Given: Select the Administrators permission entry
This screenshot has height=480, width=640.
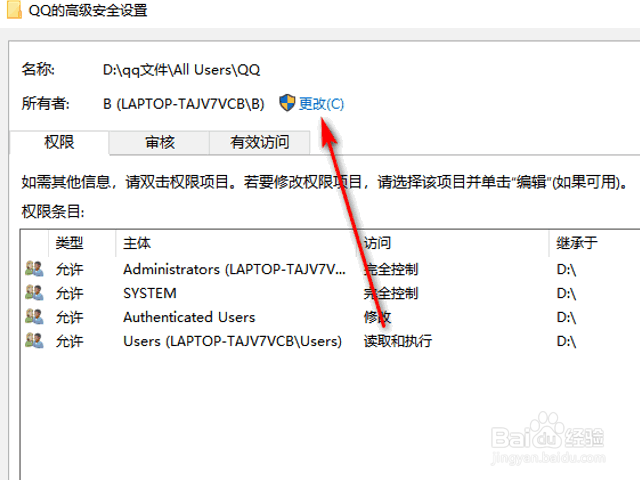Looking at the screenshot, I should click(x=331, y=269).
